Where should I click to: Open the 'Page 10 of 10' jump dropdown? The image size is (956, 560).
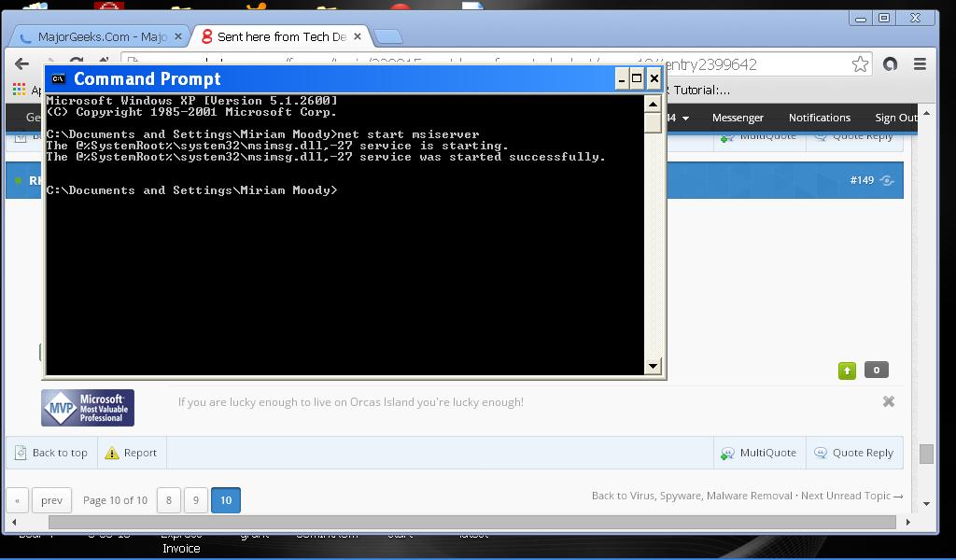115,500
